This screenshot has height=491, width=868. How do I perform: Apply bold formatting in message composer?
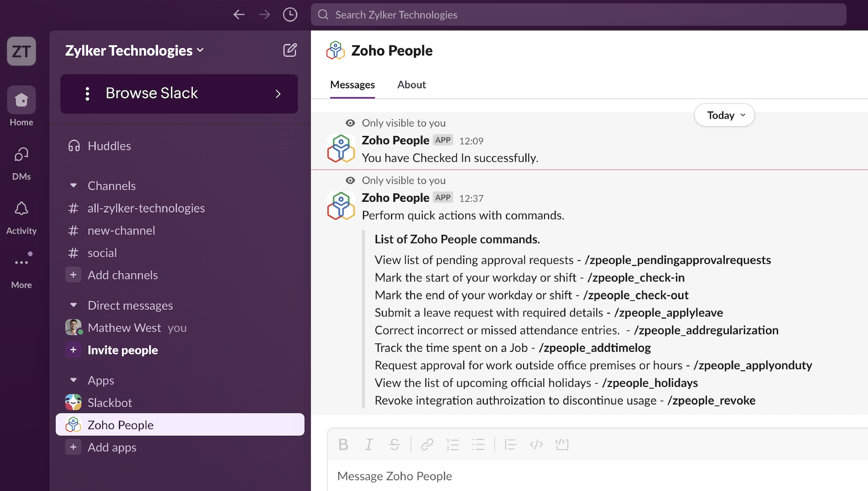coord(343,444)
